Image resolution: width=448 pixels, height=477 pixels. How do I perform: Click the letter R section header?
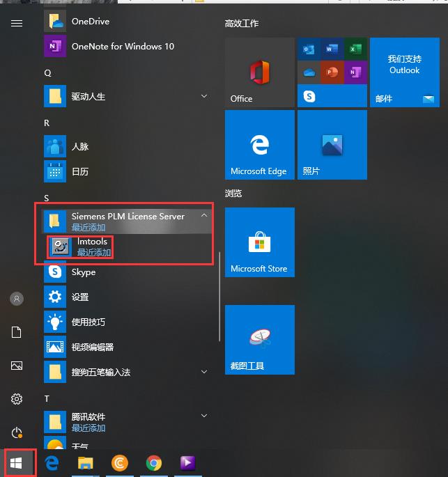47,123
